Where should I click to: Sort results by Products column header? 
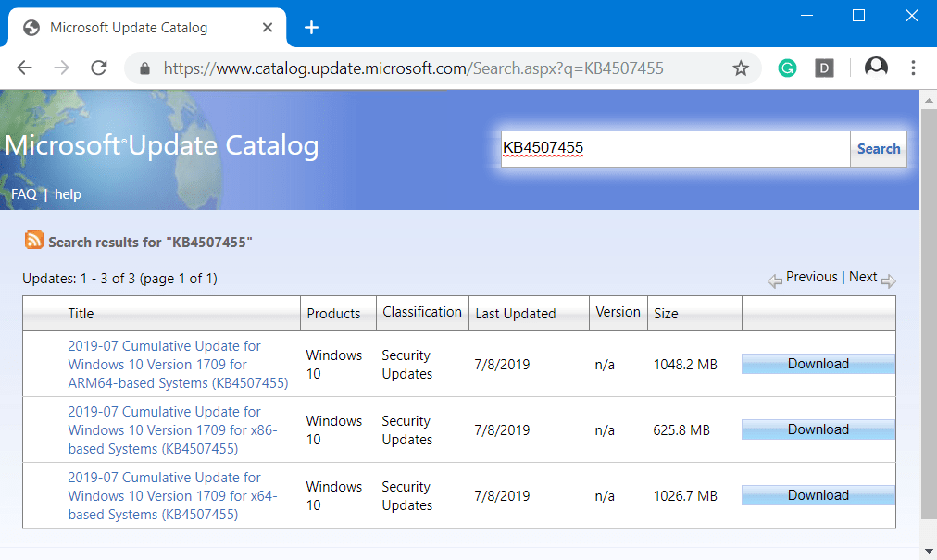click(333, 313)
